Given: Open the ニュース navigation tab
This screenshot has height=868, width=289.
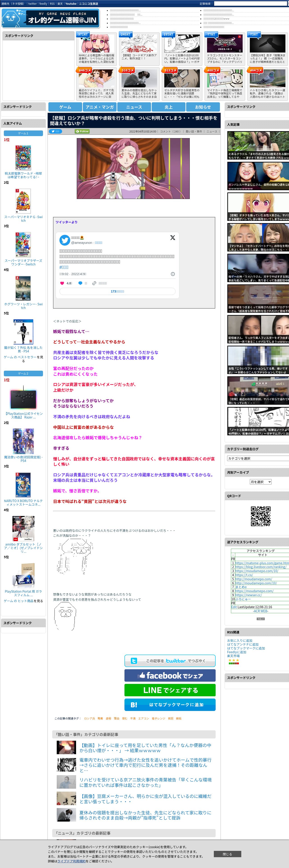Looking at the screenshot, I should point(134,107).
